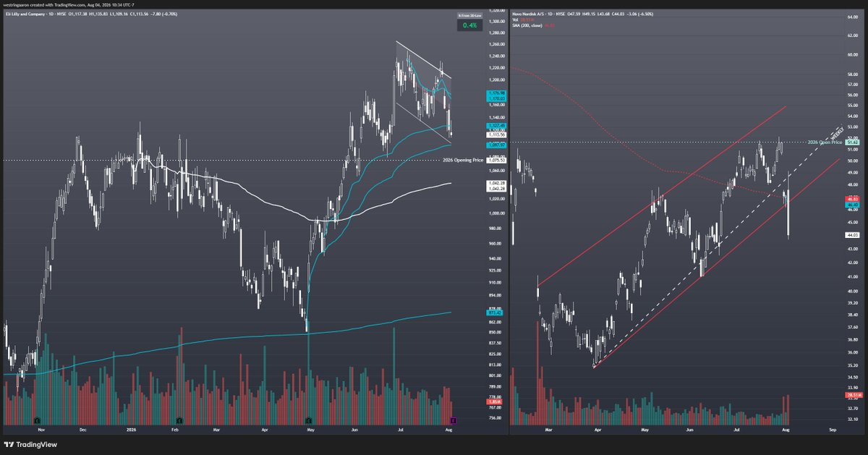Click the 44.03 last price label on Novo chart
The height and width of the screenshot is (455, 868).
(851, 235)
